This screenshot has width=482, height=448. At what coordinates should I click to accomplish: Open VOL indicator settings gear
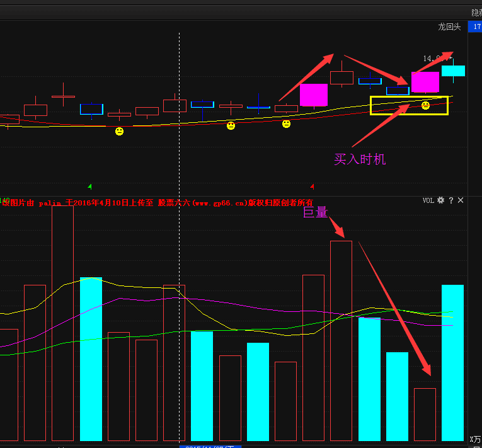tap(441, 200)
